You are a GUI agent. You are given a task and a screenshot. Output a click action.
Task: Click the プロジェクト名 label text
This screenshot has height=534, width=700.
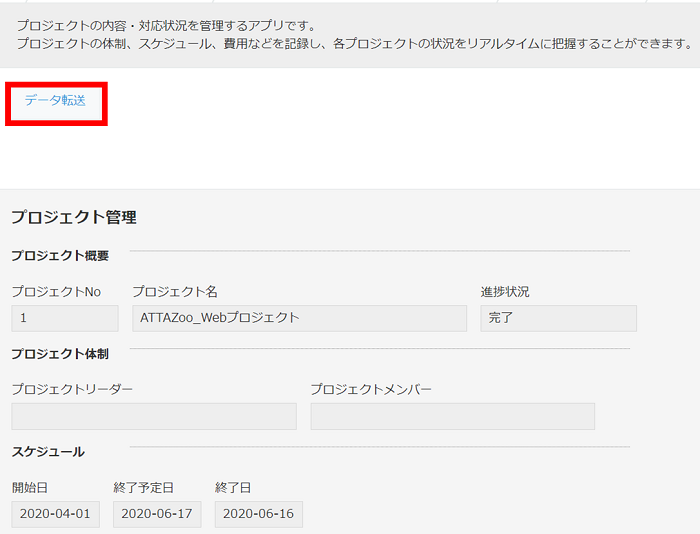click(175, 292)
